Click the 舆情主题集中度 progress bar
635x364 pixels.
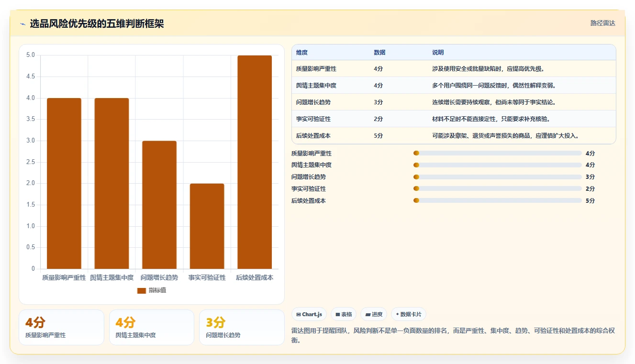point(498,165)
